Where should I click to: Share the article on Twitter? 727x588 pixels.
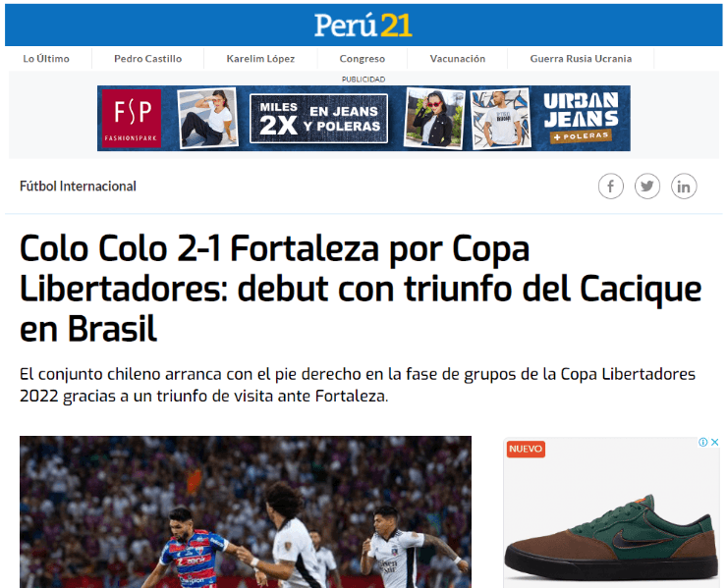[x=647, y=187]
